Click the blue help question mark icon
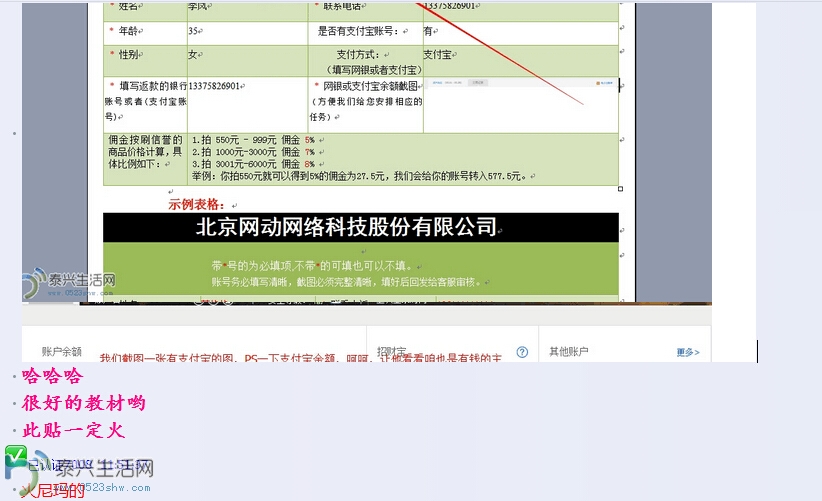Image resolution: width=822 pixels, height=501 pixels. click(x=522, y=352)
